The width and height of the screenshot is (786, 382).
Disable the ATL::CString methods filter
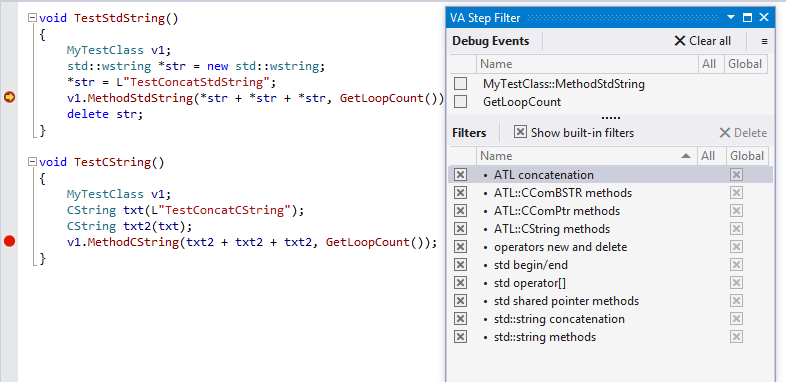[x=460, y=229]
